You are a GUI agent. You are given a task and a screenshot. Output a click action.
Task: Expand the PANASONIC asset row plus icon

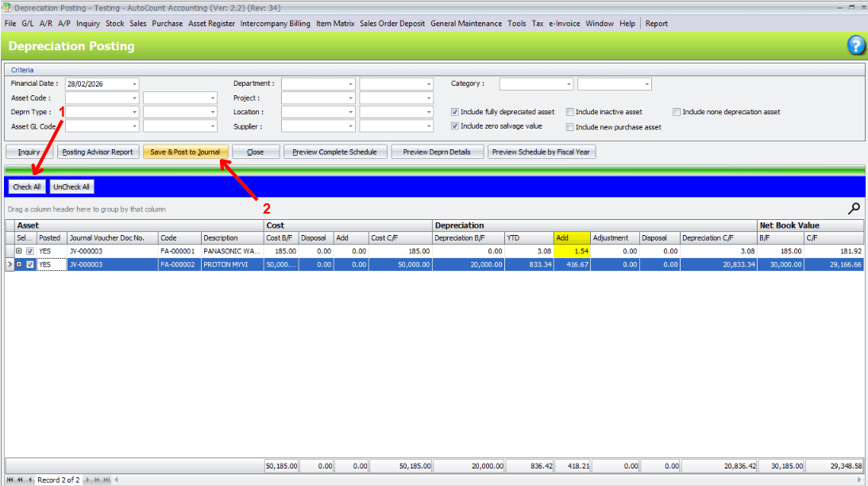(18, 251)
